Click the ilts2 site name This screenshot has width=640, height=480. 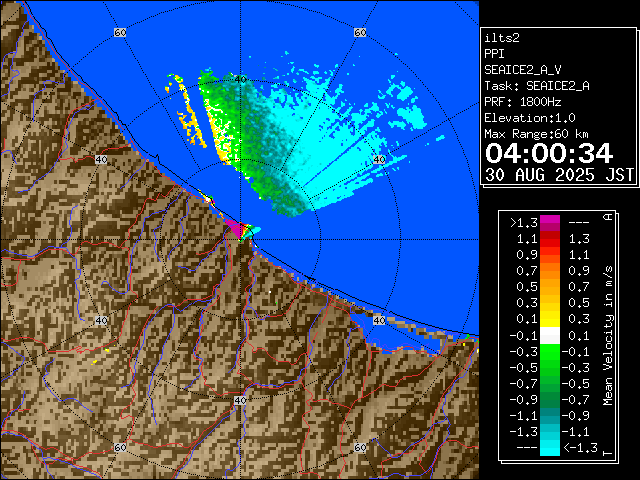[x=500, y=38]
